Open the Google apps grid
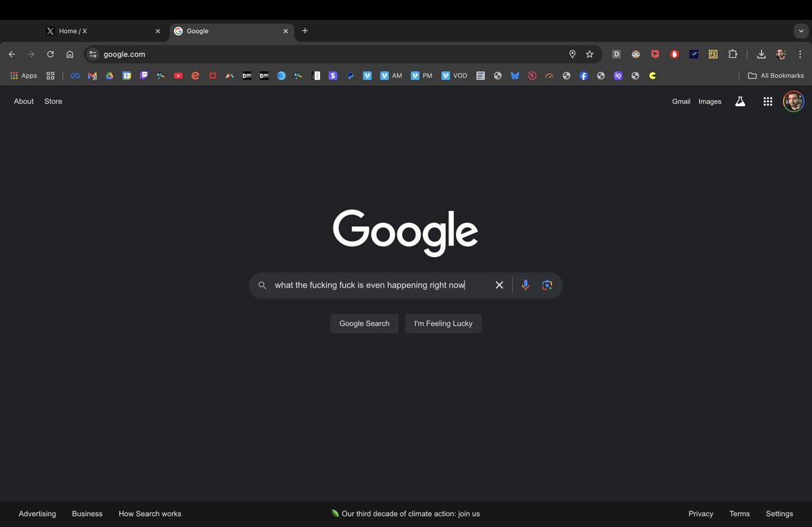Image resolution: width=812 pixels, height=527 pixels. [768, 101]
